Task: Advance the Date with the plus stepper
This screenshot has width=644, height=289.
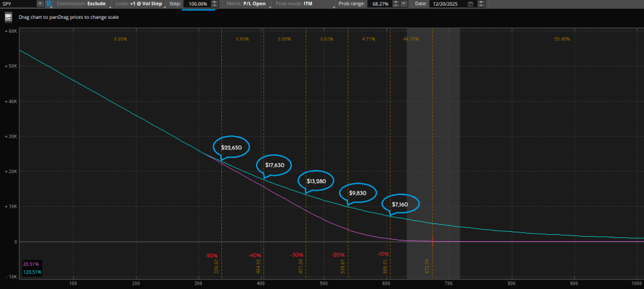Action: pyautogui.click(x=481, y=2)
